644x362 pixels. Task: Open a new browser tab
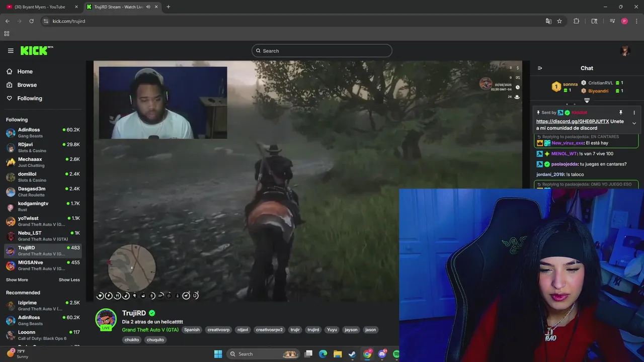pyautogui.click(x=168, y=7)
